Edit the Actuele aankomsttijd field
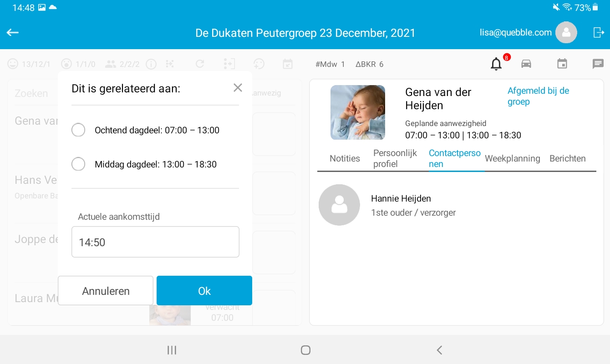 tap(155, 242)
